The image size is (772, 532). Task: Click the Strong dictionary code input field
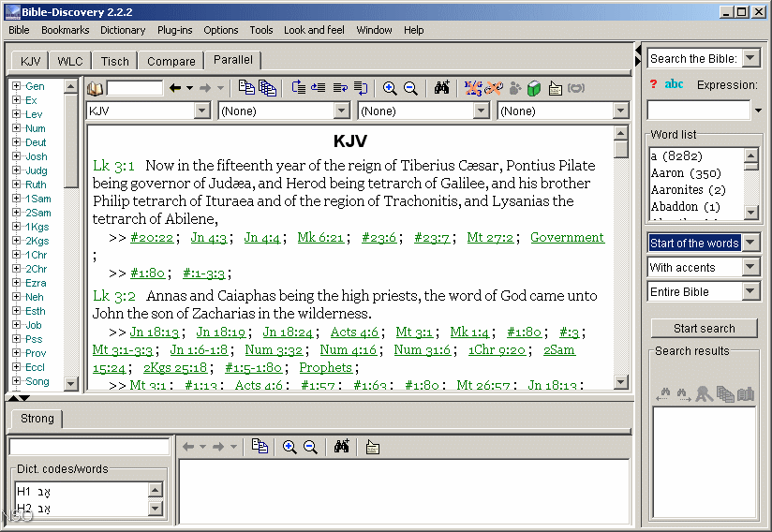click(89, 447)
